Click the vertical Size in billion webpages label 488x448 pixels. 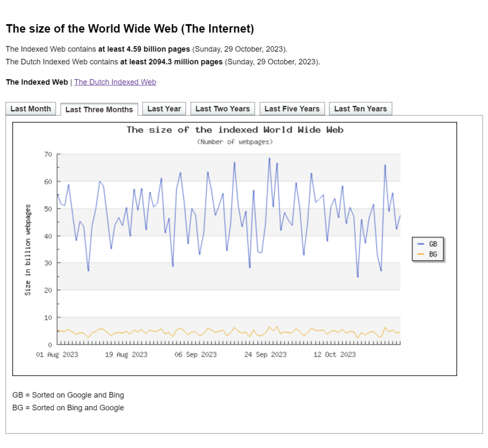point(28,250)
